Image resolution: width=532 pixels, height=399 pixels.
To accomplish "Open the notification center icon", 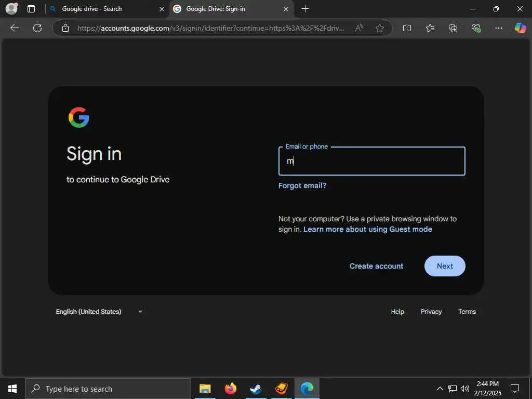I will pyautogui.click(x=515, y=389).
